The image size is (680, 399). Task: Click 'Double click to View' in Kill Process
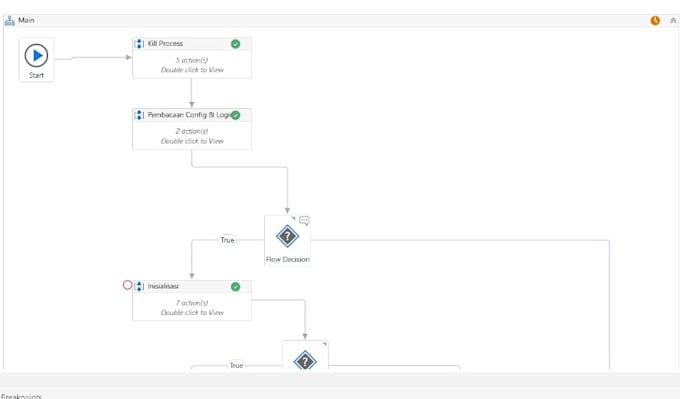(x=192, y=69)
